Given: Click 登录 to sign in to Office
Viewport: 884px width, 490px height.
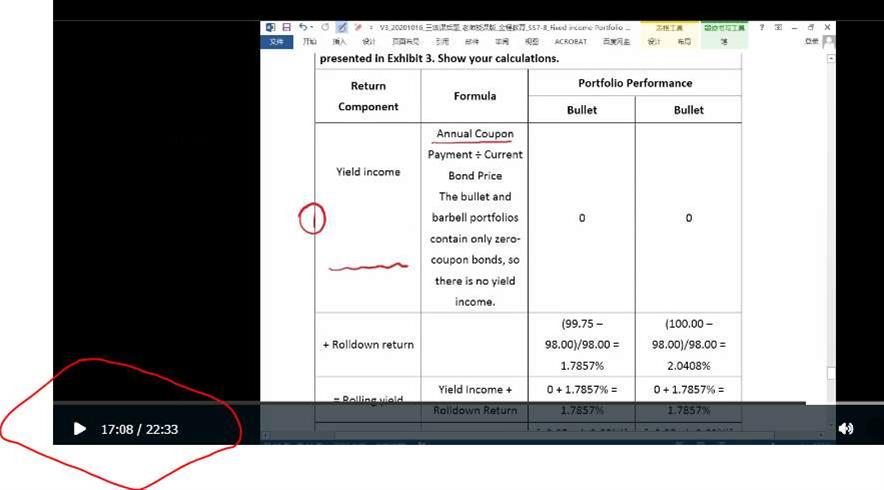Looking at the screenshot, I should [x=811, y=42].
